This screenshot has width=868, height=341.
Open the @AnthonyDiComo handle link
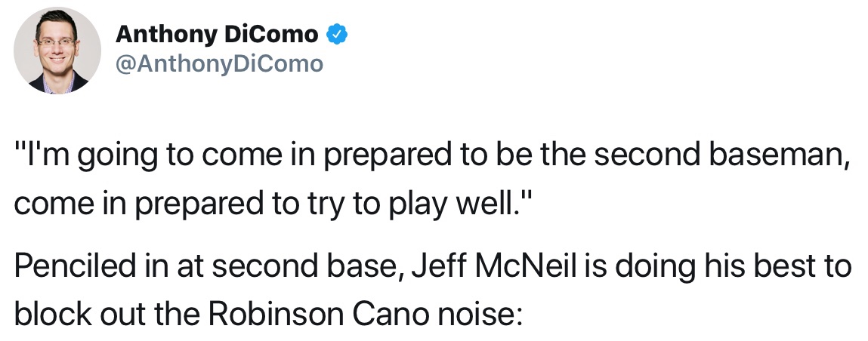coord(218,63)
